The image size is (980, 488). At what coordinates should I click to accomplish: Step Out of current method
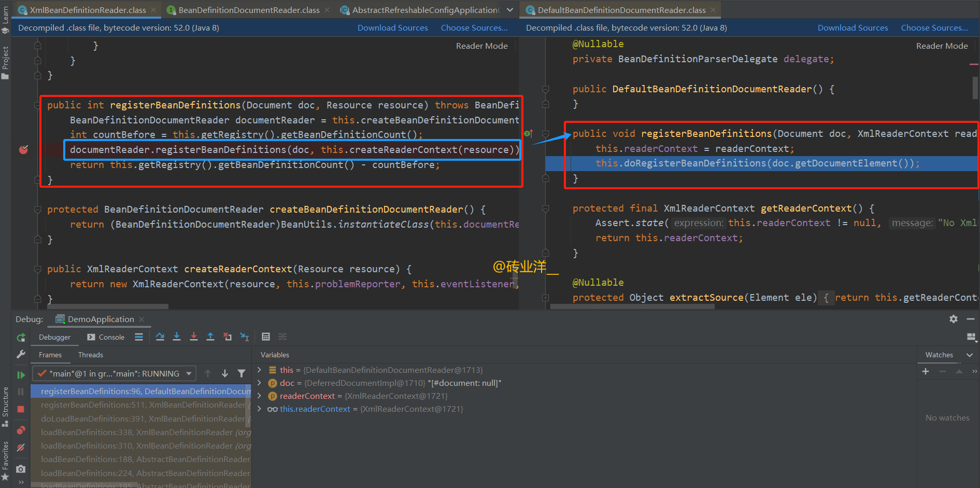[x=210, y=337]
